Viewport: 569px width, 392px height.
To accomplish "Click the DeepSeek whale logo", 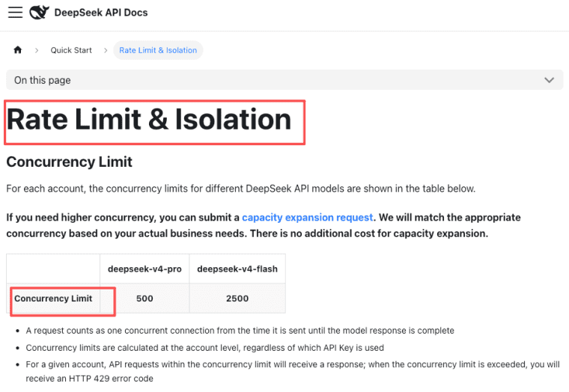I will [x=39, y=12].
